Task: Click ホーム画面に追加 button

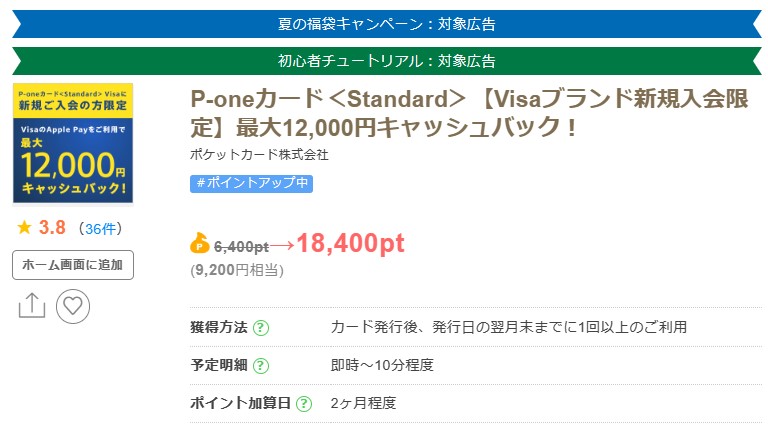Action: pos(73,265)
